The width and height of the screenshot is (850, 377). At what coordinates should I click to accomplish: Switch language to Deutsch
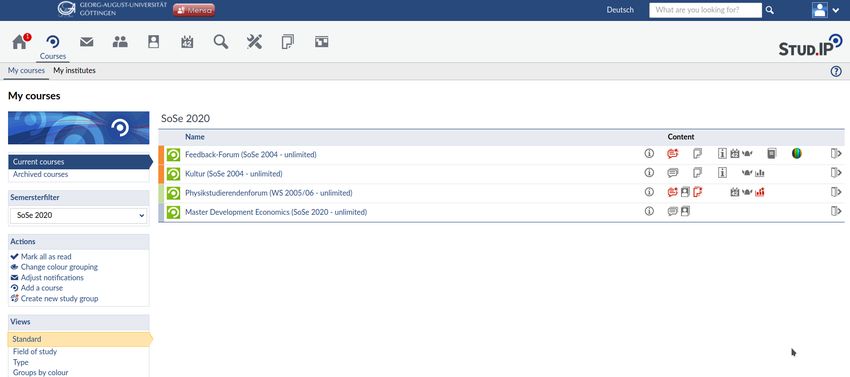coord(620,10)
